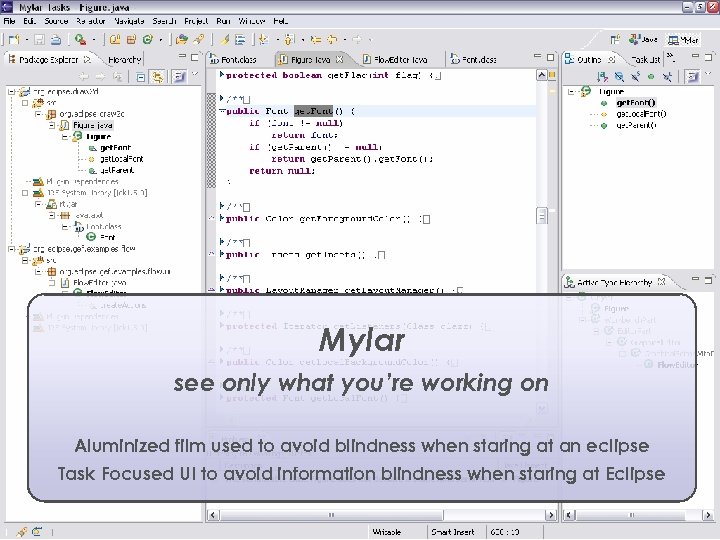Image resolution: width=720 pixels, height=540 pixels.
Task: Toggle Link with Editor in Package Explorer
Action: click(158, 77)
